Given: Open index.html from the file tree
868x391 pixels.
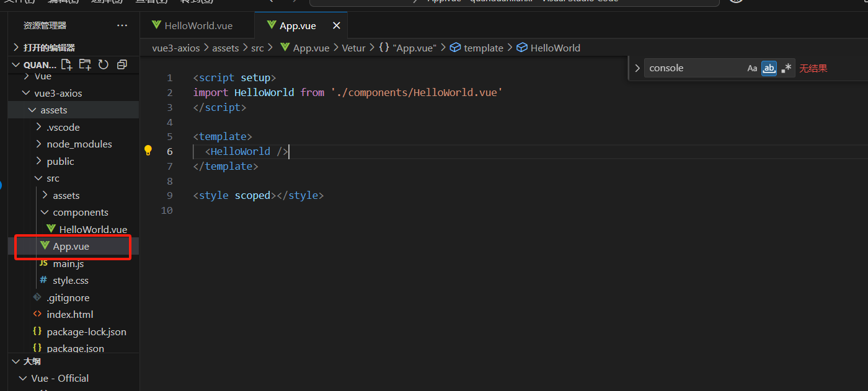Looking at the screenshot, I should point(69,314).
